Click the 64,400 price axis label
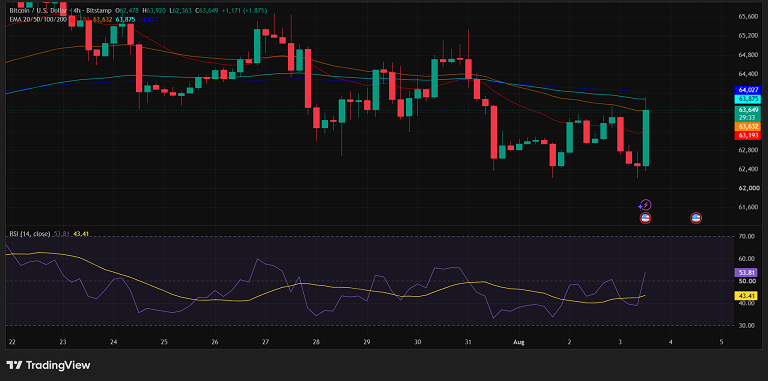This screenshot has height=381, width=768. 748,74
